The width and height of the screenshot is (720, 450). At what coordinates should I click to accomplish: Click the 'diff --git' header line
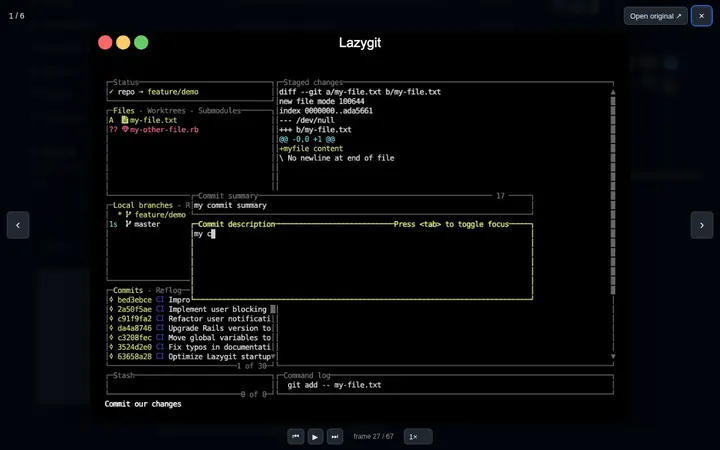click(360, 92)
